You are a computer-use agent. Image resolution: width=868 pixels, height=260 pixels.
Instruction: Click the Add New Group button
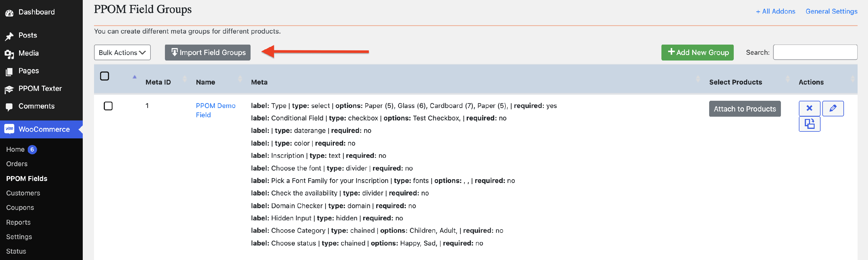pyautogui.click(x=697, y=53)
